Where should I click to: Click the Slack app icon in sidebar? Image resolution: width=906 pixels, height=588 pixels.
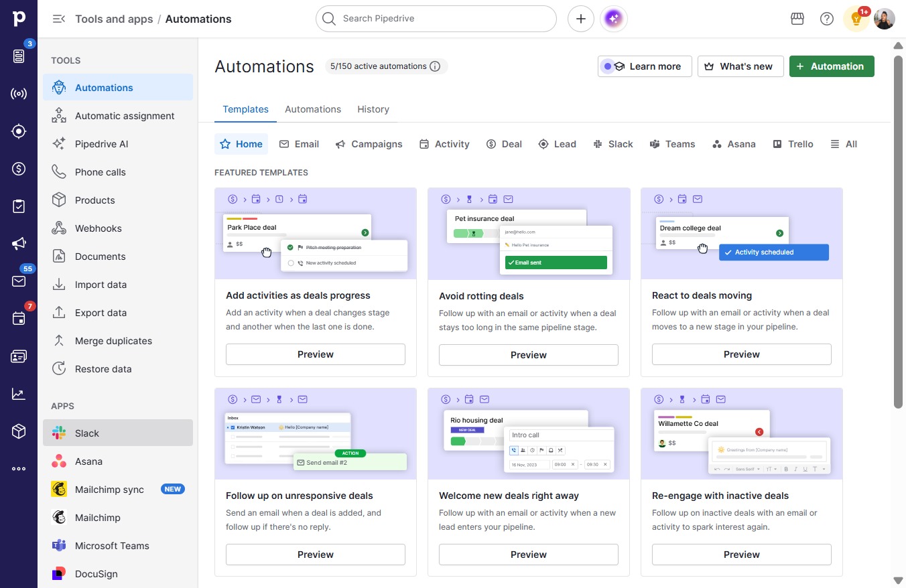[59, 433]
